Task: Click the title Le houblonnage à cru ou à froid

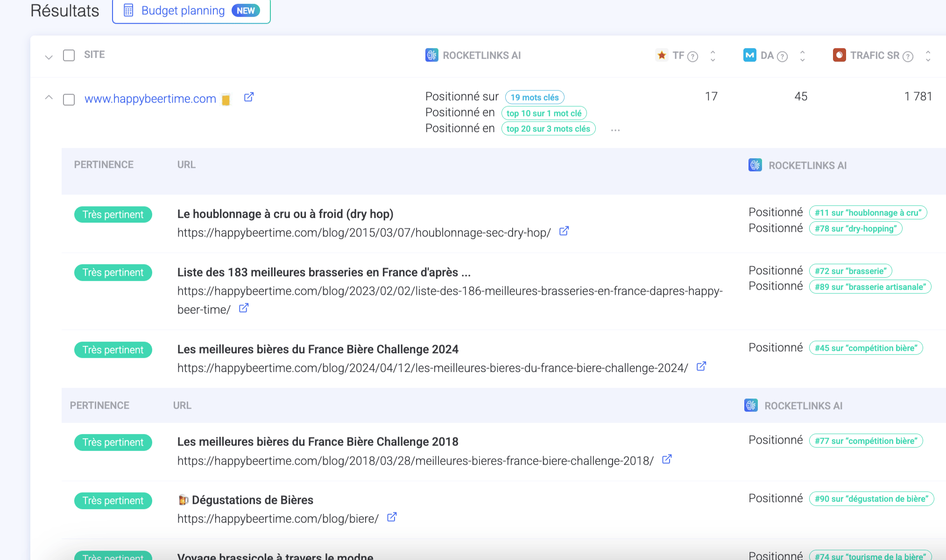Action: (x=285, y=214)
